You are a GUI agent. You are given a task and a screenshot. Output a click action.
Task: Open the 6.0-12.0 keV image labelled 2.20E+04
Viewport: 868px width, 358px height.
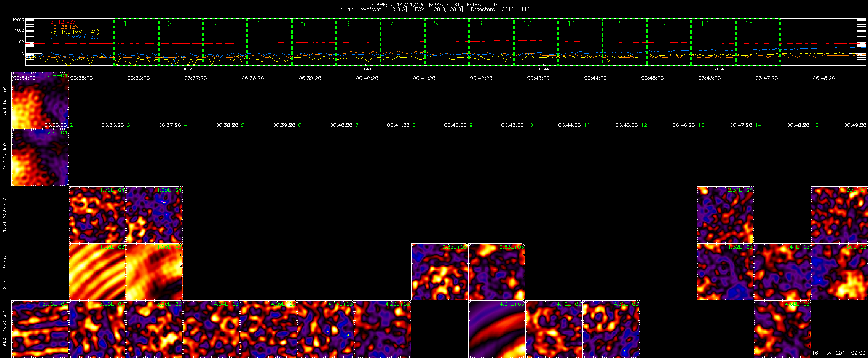(40, 158)
